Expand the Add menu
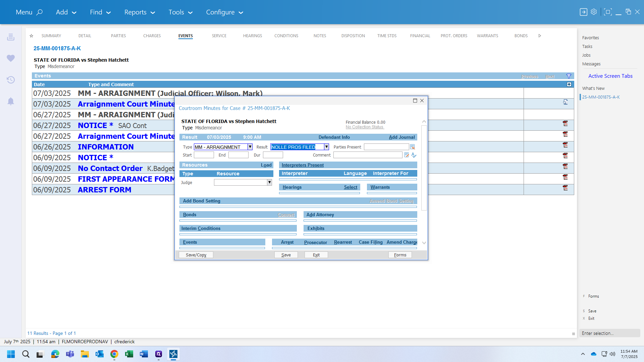 pyautogui.click(x=66, y=12)
